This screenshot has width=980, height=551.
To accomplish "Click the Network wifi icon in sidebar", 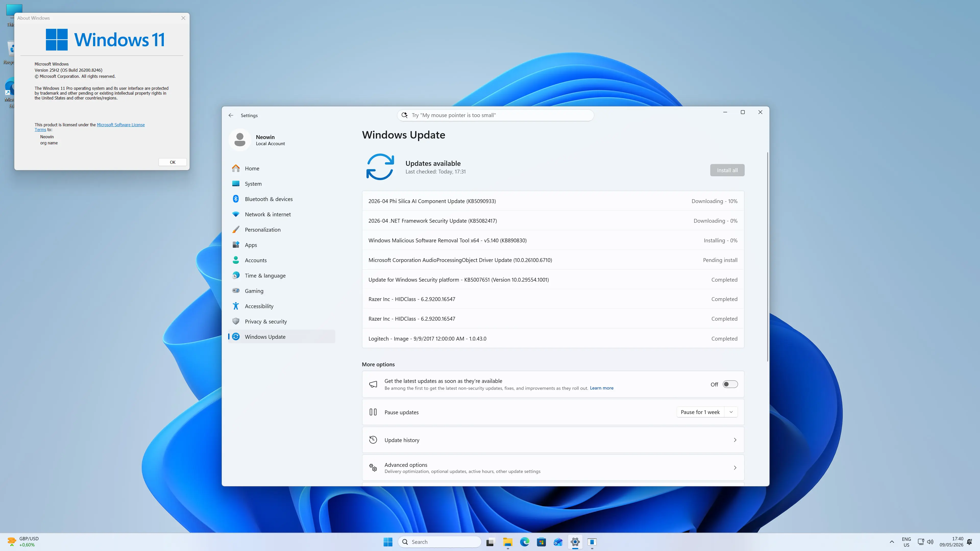I will [236, 214].
